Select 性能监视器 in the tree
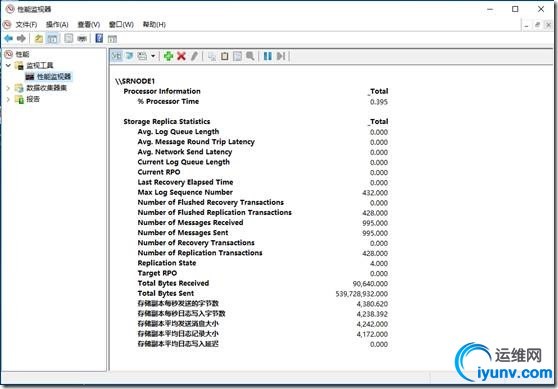558x389 pixels. (x=54, y=77)
